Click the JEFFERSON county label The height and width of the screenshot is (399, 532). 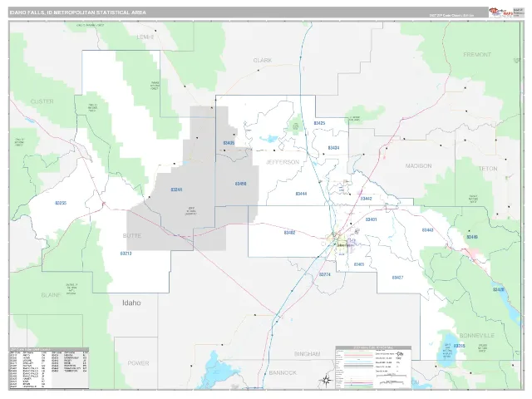[x=283, y=162]
